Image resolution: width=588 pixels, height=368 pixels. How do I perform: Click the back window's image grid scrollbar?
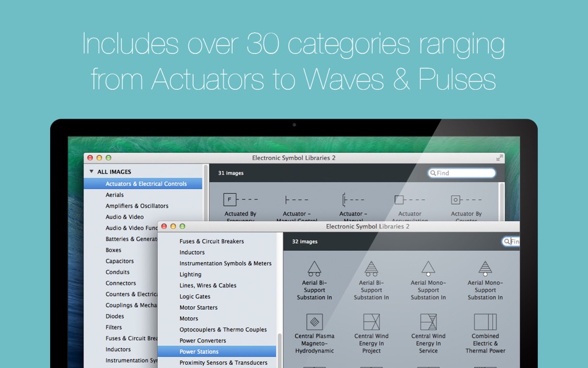point(501,202)
